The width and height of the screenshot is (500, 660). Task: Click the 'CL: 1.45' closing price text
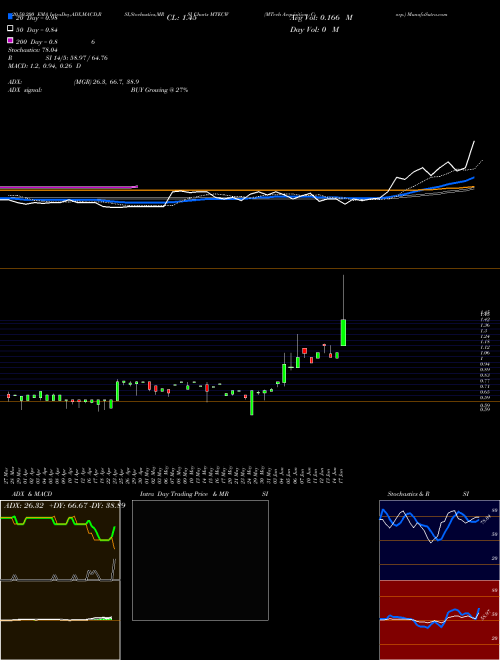pos(182,18)
